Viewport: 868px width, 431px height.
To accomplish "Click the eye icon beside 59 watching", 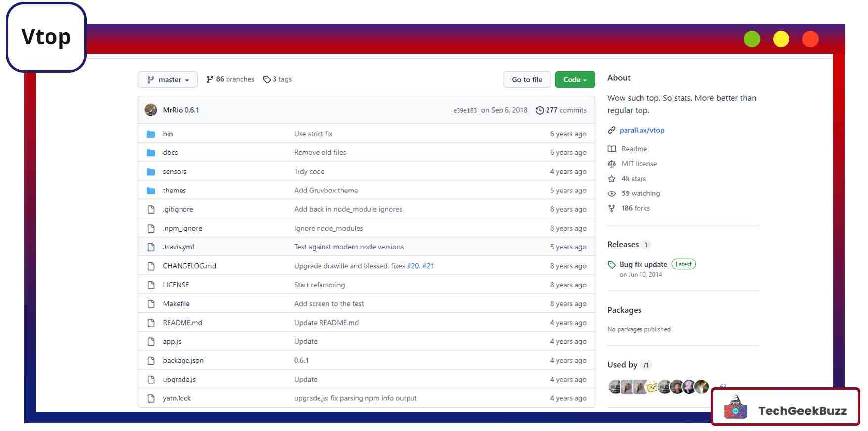I will (x=612, y=193).
